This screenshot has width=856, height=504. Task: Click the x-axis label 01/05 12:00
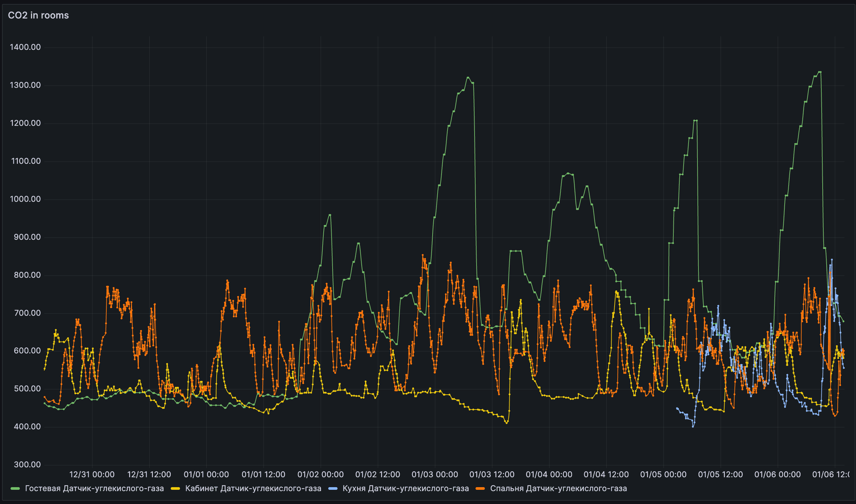coord(720,475)
